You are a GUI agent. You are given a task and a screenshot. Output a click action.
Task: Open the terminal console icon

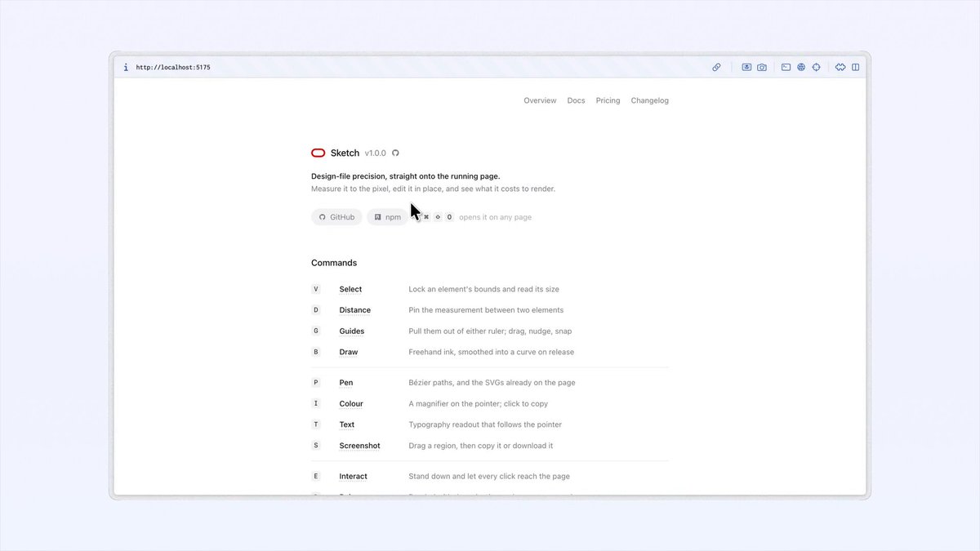click(x=786, y=68)
